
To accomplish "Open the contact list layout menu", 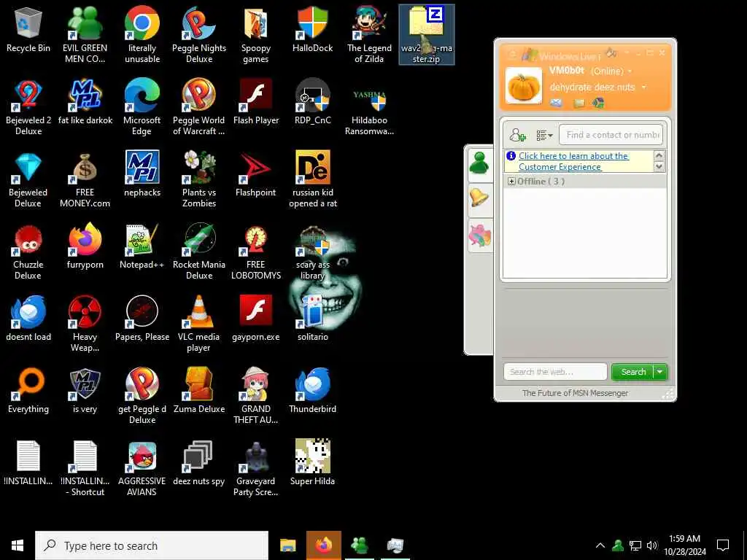I will (x=544, y=136).
